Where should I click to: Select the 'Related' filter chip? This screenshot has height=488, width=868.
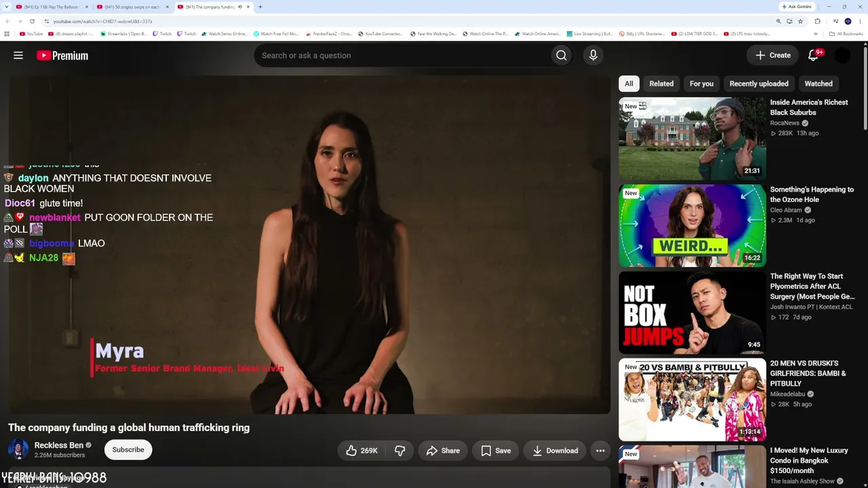point(661,83)
